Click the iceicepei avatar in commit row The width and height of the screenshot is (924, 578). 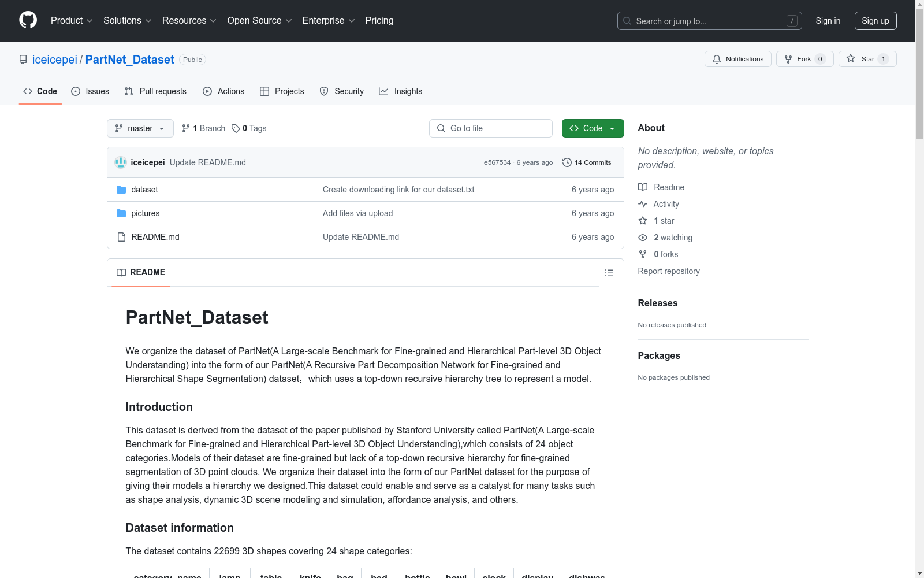coord(121,162)
